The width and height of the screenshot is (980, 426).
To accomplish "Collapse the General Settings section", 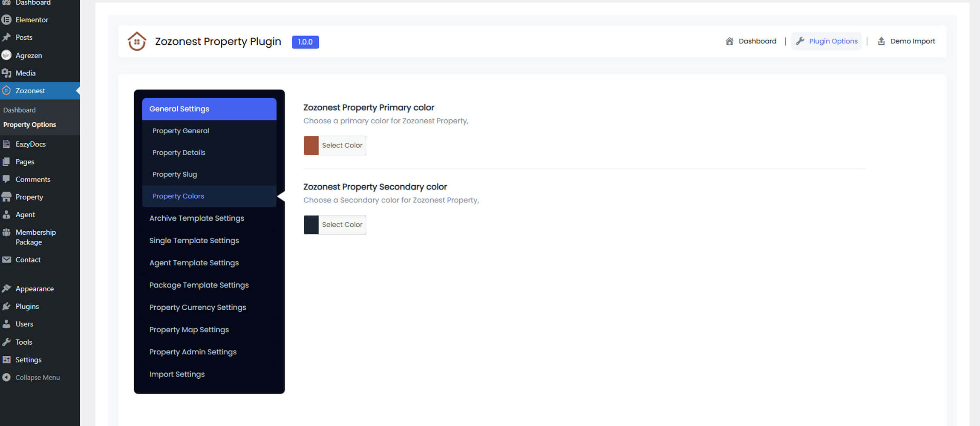I will point(209,109).
